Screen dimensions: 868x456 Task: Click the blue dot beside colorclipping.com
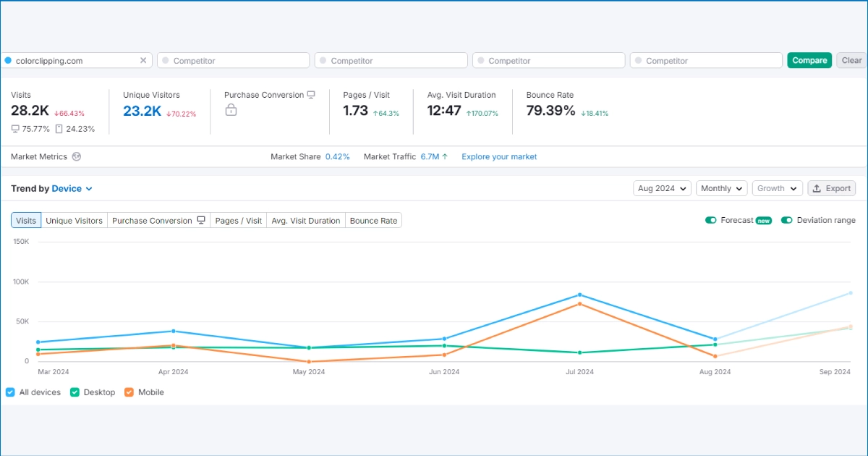point(8,61)
